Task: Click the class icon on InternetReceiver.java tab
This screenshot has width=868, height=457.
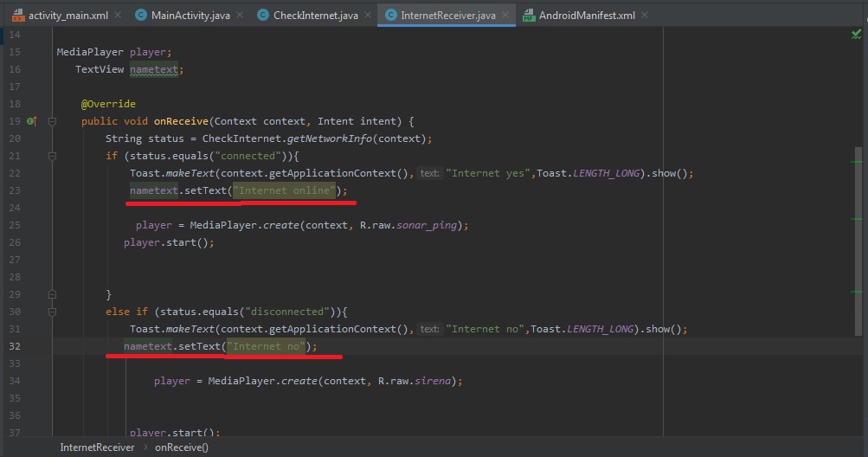Action: click(x=391, y=16)
